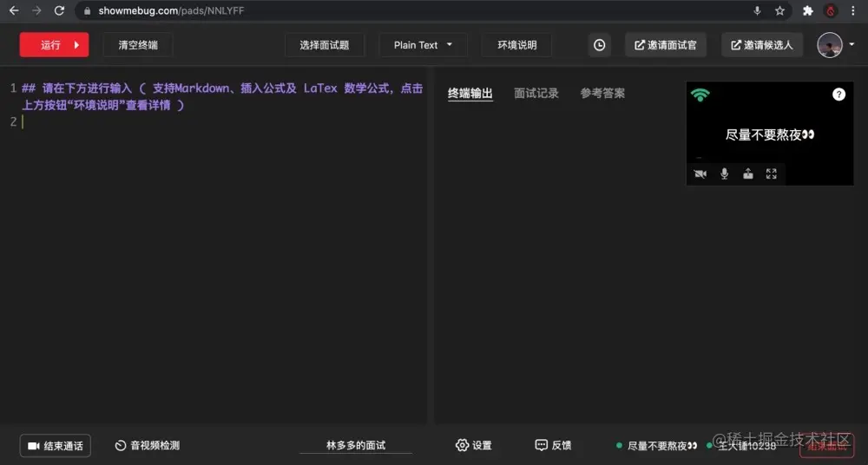Image resolution: width=868 pixels, height=465 pixels.
Task: Invite interviewer via 邀请面试官
Action: point(666,45)
